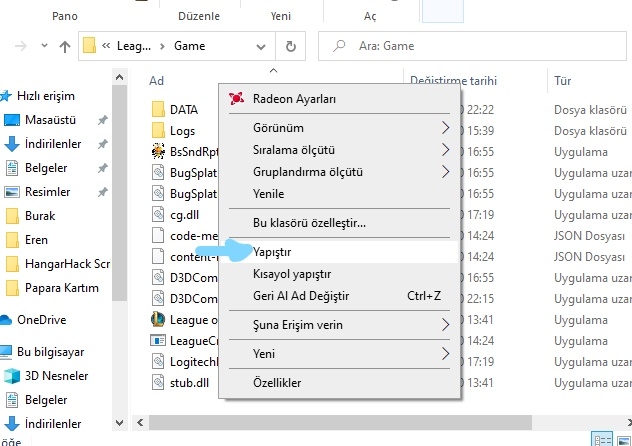Choose Bu klasörü özelleştir

339,223
